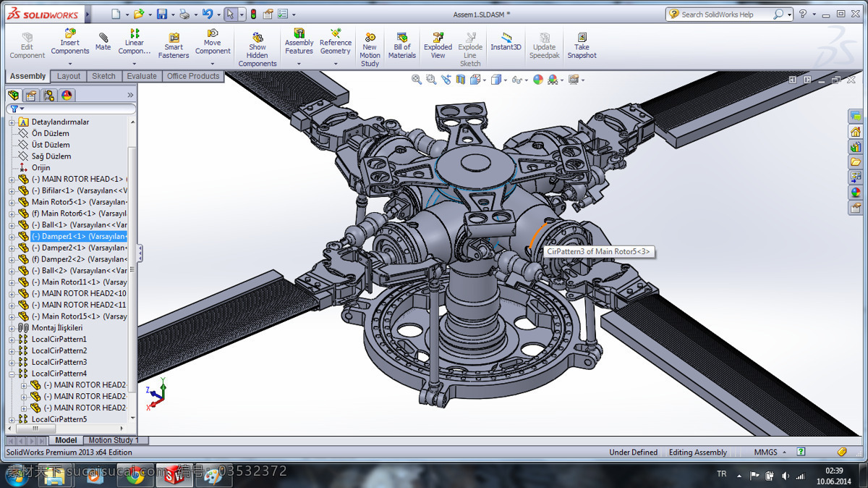Expand the LocalCirPattern1 tree node
Image resolution: width=868 pixels, height=488 pixels.
coord(12,340)
